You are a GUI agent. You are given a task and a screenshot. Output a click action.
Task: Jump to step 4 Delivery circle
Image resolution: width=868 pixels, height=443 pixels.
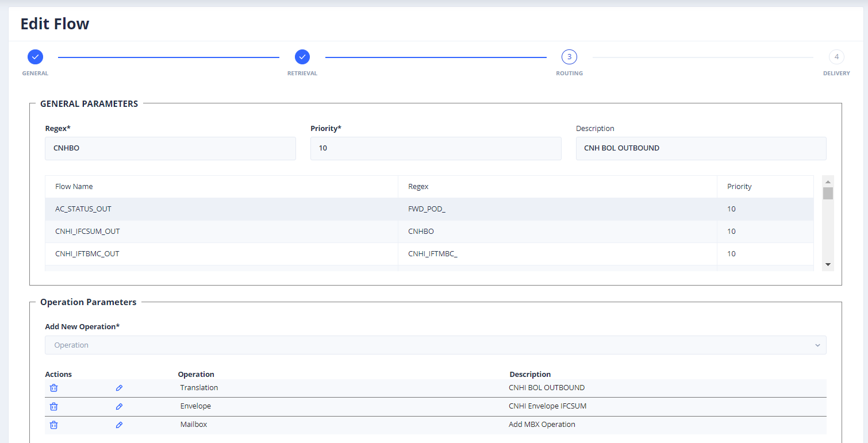point(836,57)
